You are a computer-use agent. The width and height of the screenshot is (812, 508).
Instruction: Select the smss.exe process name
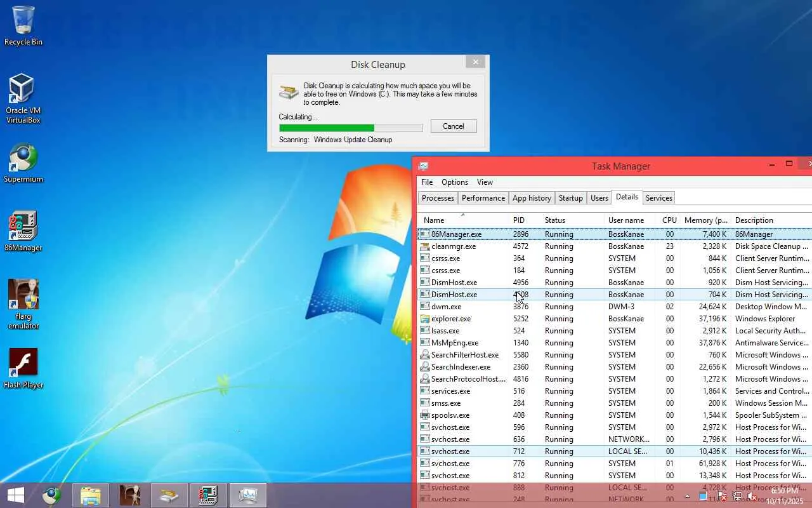pyautogui.click(x=446, y=403)
